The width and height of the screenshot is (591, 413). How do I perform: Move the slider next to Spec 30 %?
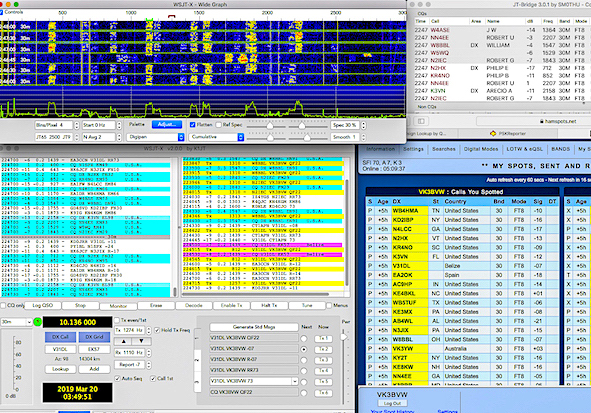click(x=302, y=125)
